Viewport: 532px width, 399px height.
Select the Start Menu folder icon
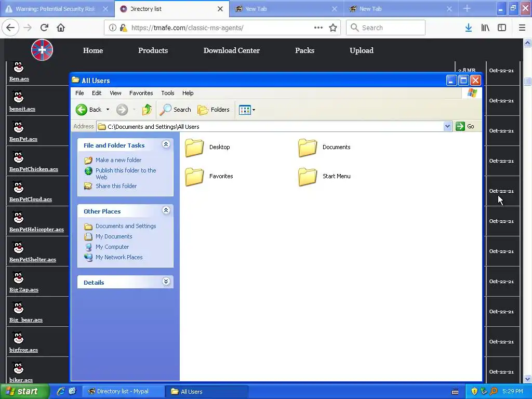coord(308,177)
